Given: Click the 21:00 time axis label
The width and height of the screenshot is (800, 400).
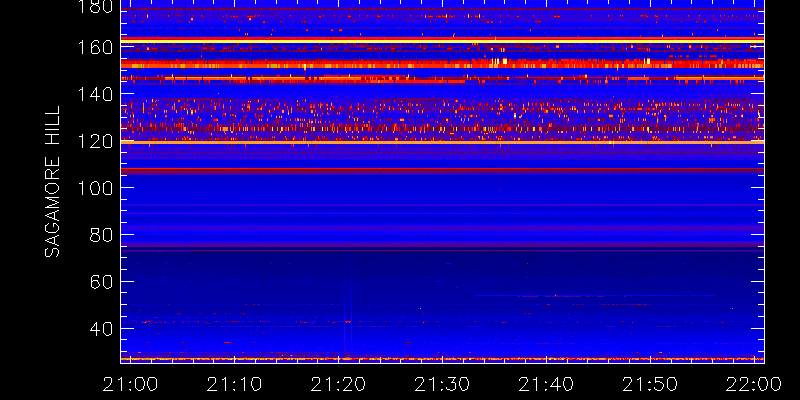Looking at the screenshot, I should pyautogui.click(x=130, y=384).
